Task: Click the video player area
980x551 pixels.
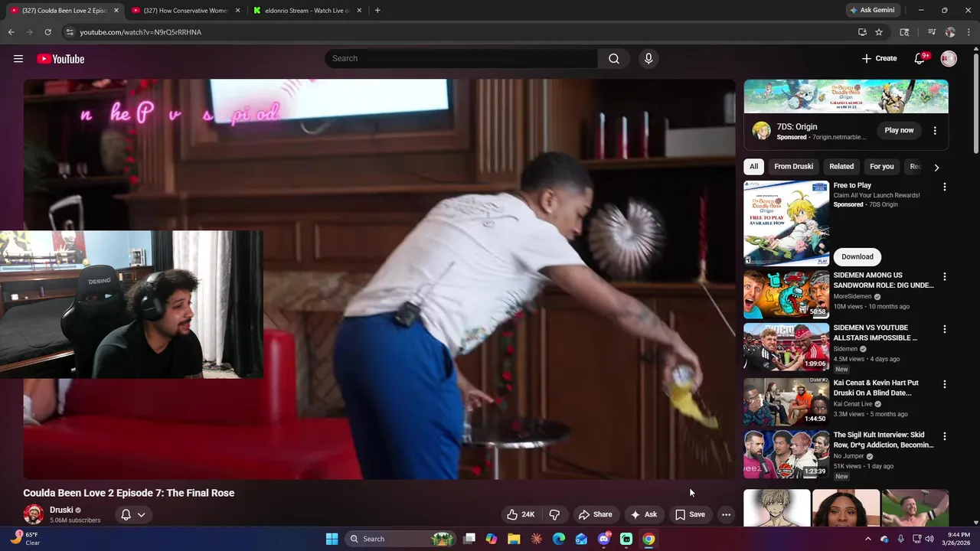Action: coord(379,279)
